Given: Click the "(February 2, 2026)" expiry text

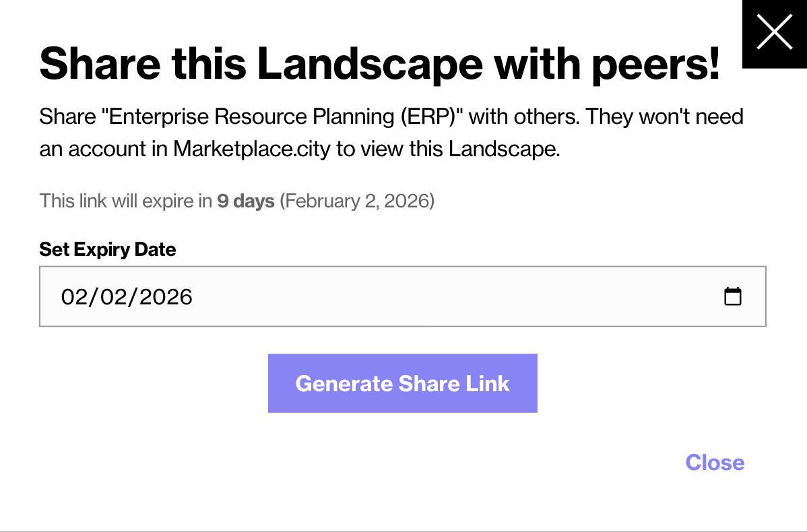Looking at the screenshot, I should [x=357, y=201].
